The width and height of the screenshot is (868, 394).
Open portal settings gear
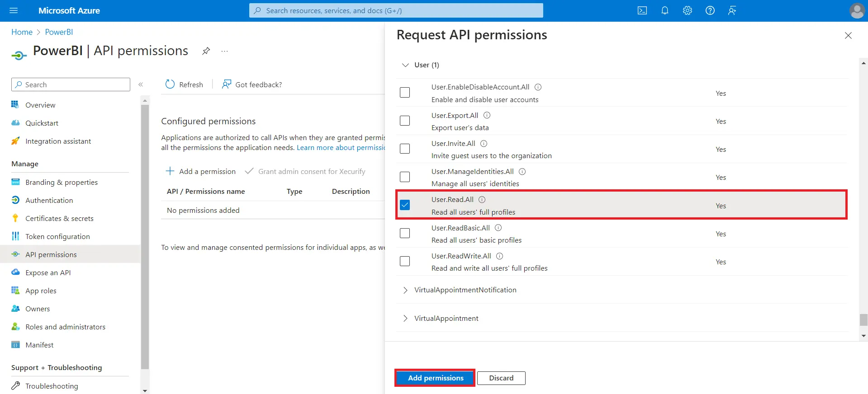(688, 10)
